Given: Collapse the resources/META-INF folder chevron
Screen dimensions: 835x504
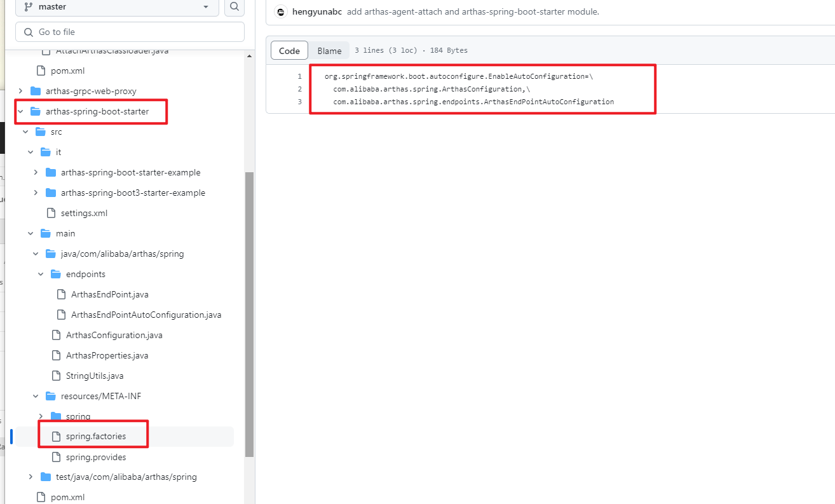Looking at the screenshot, I should (x=36, y=396).
